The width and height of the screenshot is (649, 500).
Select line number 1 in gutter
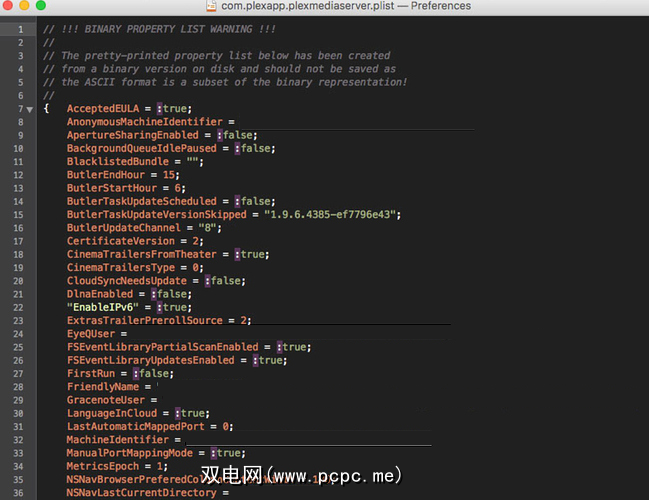pos(20,29)
